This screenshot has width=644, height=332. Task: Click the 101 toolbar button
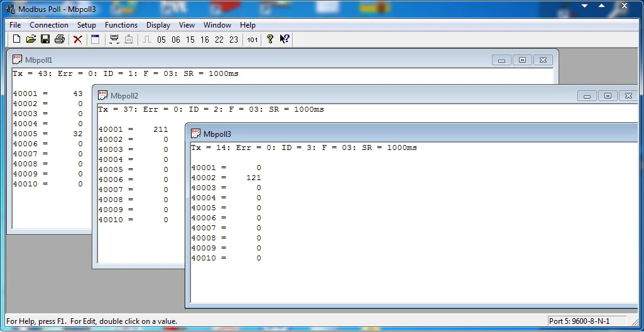pyautogui.click(x=252, y=40)
